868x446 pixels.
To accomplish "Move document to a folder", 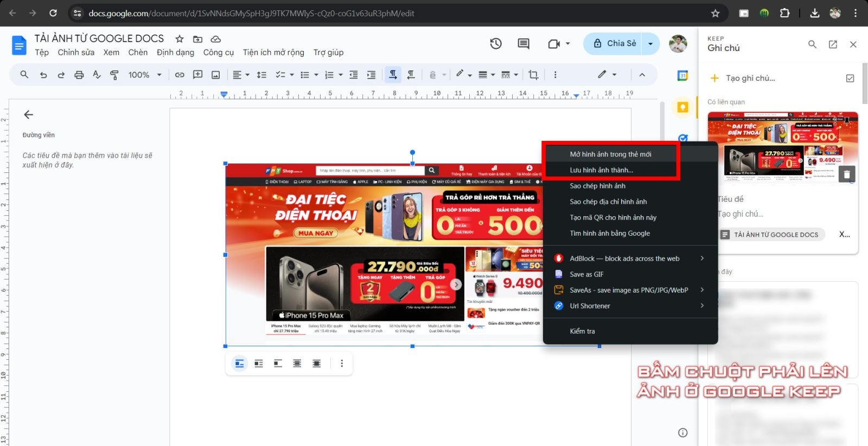I will coord(197,39).
